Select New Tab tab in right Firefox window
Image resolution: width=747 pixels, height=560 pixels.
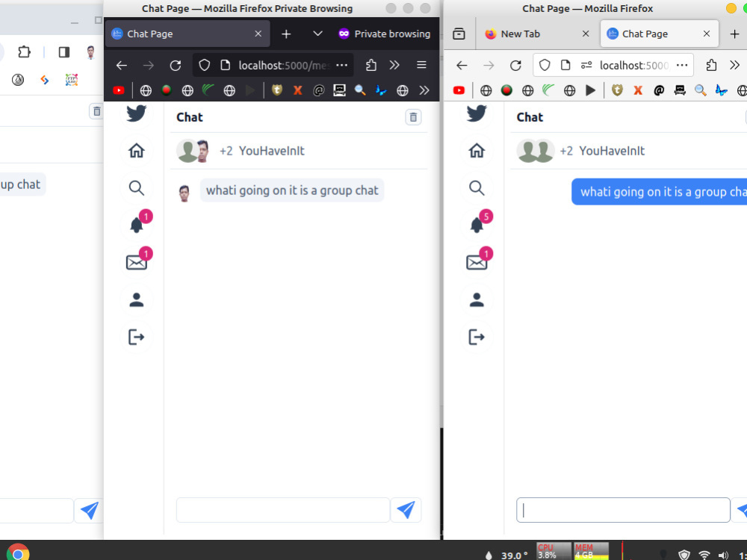[x=538, y=34]
